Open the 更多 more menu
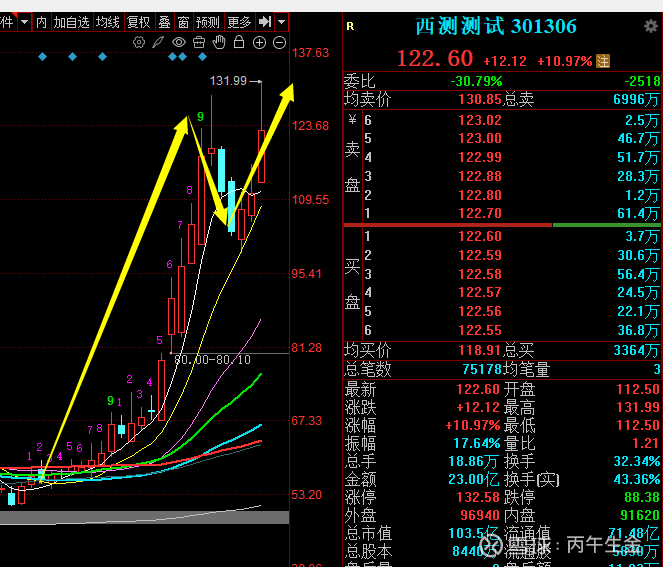The image size is (663, 567). [x=239, y=22]
